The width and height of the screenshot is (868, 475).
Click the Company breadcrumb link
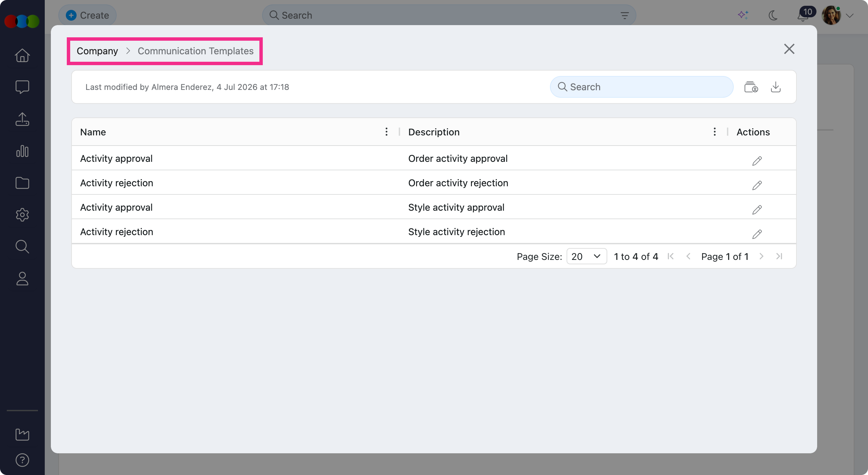97,51
